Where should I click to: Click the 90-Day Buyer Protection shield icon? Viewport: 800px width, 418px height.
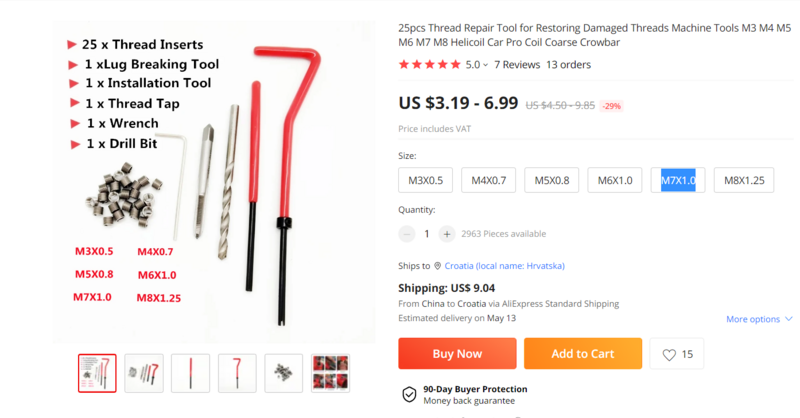409,395
